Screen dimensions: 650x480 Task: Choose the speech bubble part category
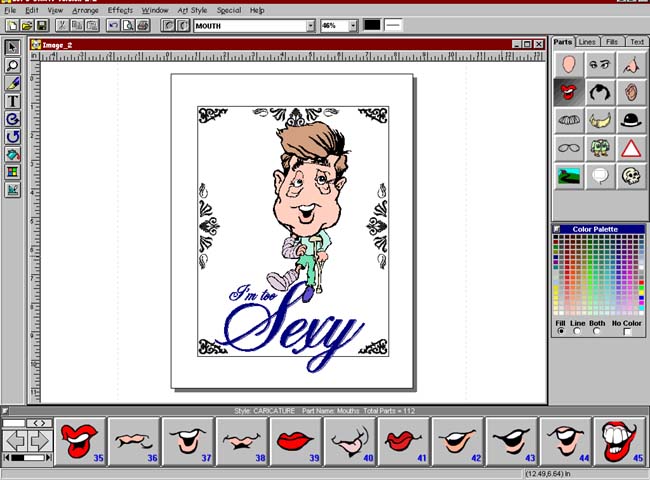tap(600, 176)
